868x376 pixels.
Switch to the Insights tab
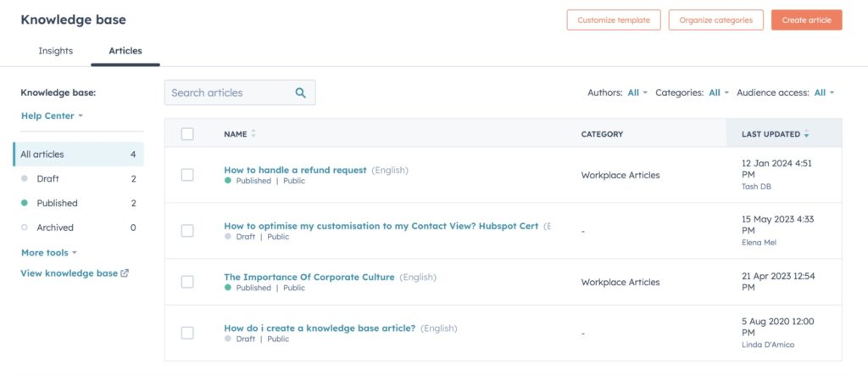[56, 51]
